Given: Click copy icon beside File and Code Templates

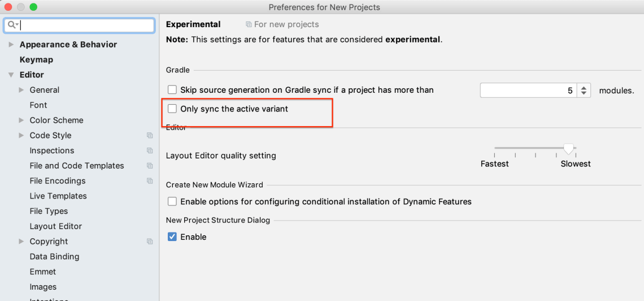Looking at the screenshot, I should click(x=150, y=166).
